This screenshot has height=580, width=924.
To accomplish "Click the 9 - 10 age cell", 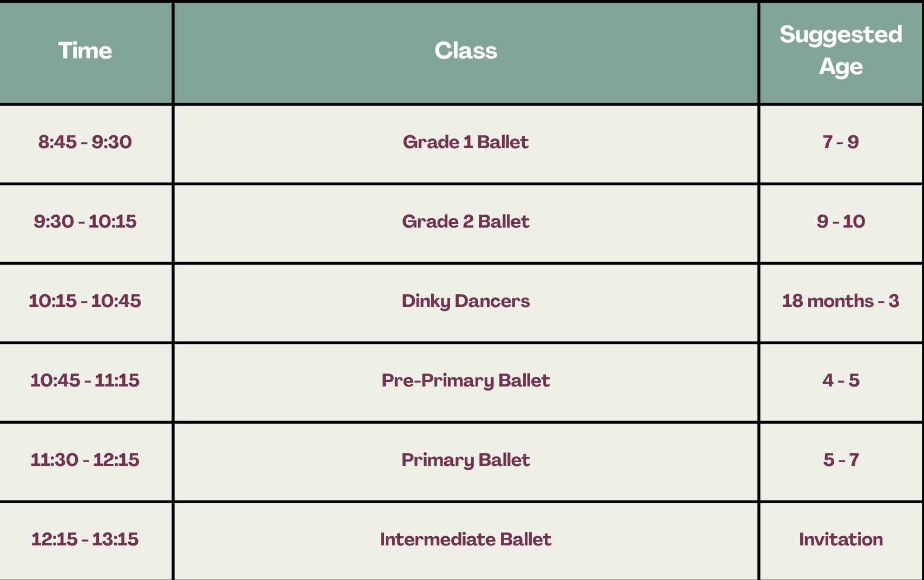I will [841, 222].
